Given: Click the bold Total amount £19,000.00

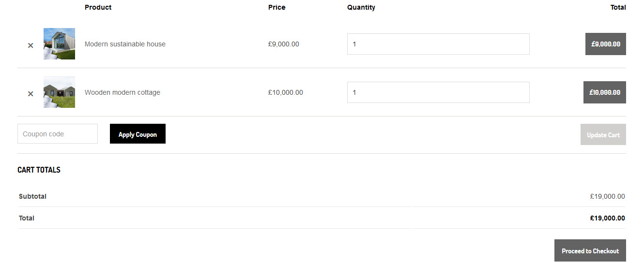Looking at the screenshot, I should tap(608, 218).
